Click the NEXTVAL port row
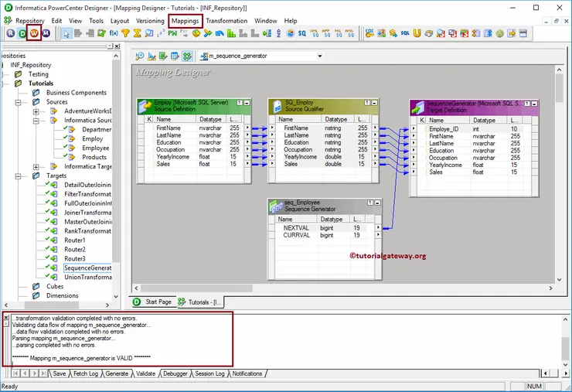 324,228
